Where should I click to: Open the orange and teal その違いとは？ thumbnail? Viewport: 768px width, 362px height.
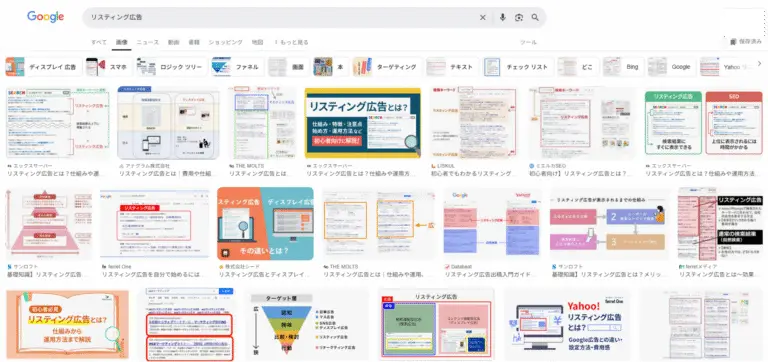pyautogui.click(x=265, y=224)
